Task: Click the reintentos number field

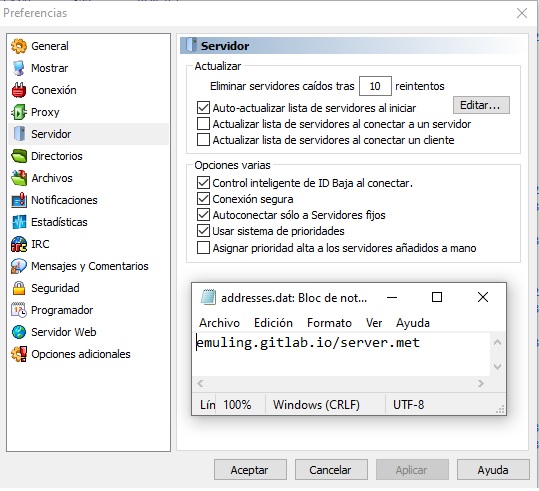Action: tap(375, 86)
